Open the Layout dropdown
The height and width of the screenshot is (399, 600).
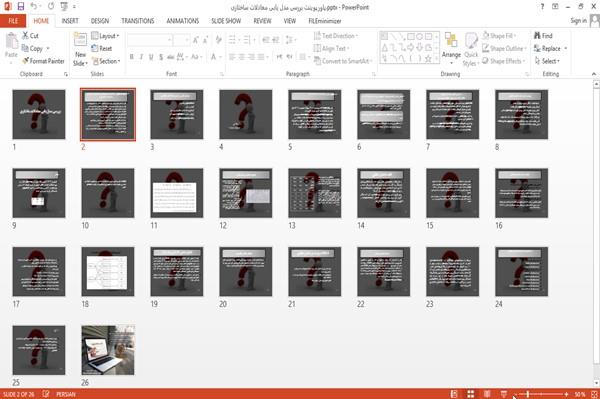(x=105, y=36)
